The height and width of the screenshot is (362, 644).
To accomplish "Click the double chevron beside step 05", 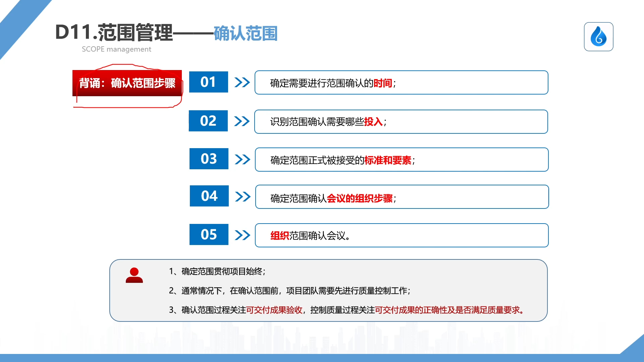I will click(243, 235).
